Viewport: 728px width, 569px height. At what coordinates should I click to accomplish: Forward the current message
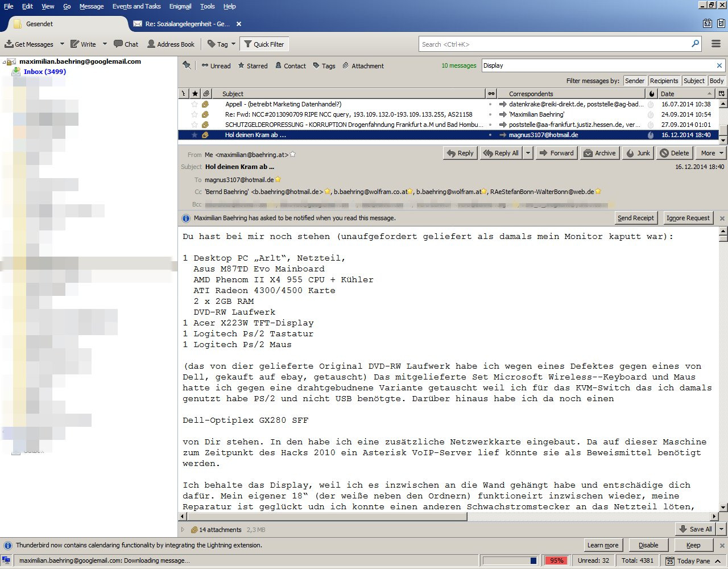tap(556, 153)
